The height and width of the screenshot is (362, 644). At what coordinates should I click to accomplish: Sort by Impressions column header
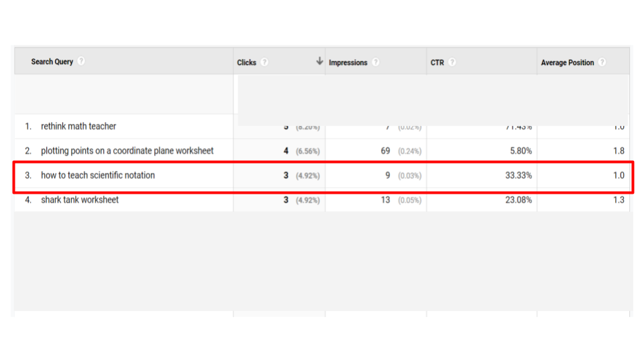click(x=347, y=62)
